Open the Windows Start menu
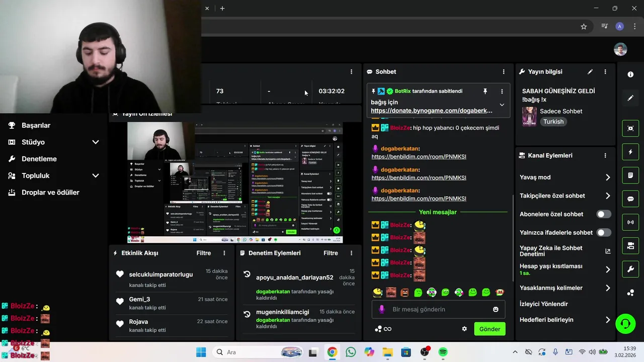Viewport: 644px width, 362px height. coord(201,352)
